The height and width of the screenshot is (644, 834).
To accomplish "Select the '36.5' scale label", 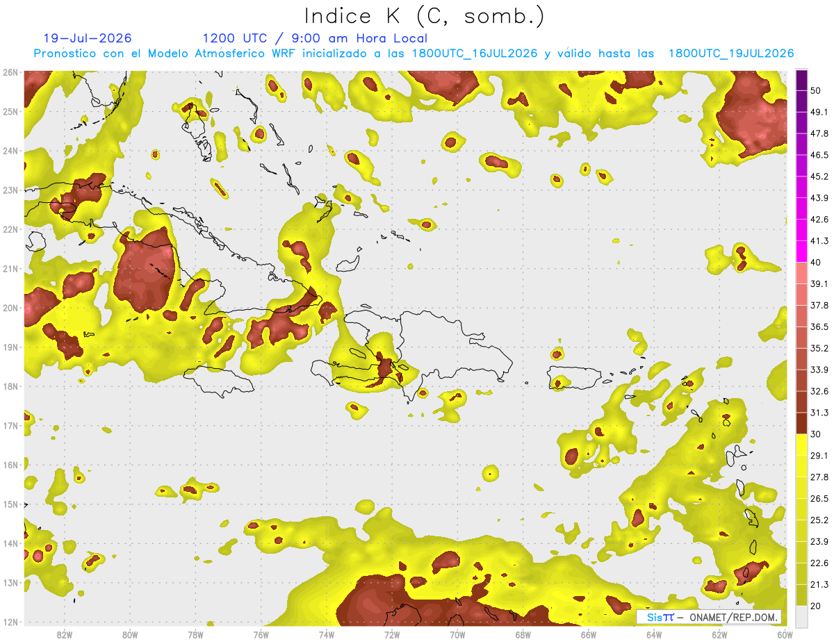I will tap(819, 327).
